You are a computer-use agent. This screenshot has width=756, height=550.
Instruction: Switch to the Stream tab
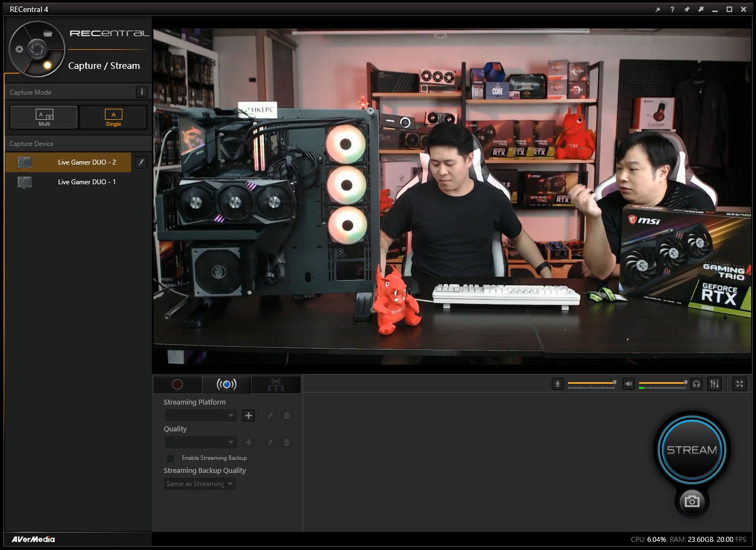click(227, 384)
